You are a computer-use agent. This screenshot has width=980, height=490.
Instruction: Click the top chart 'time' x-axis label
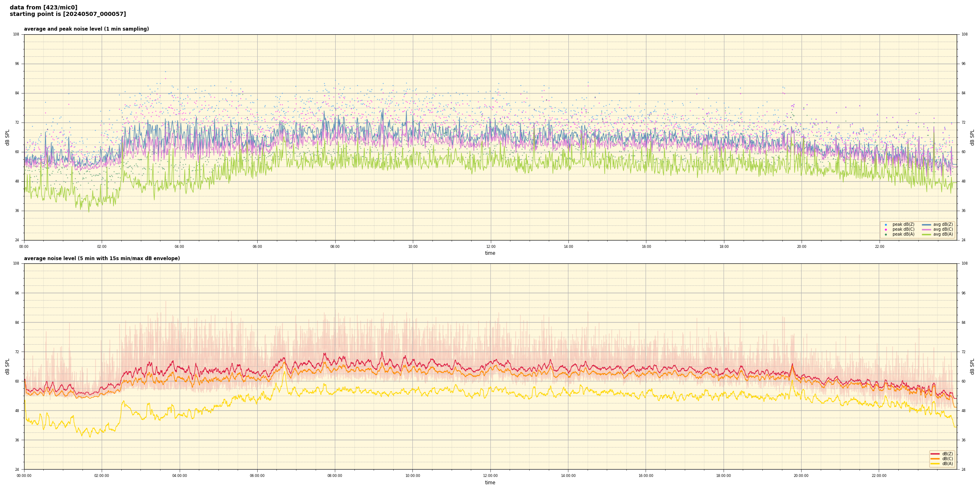coord(490,253)
